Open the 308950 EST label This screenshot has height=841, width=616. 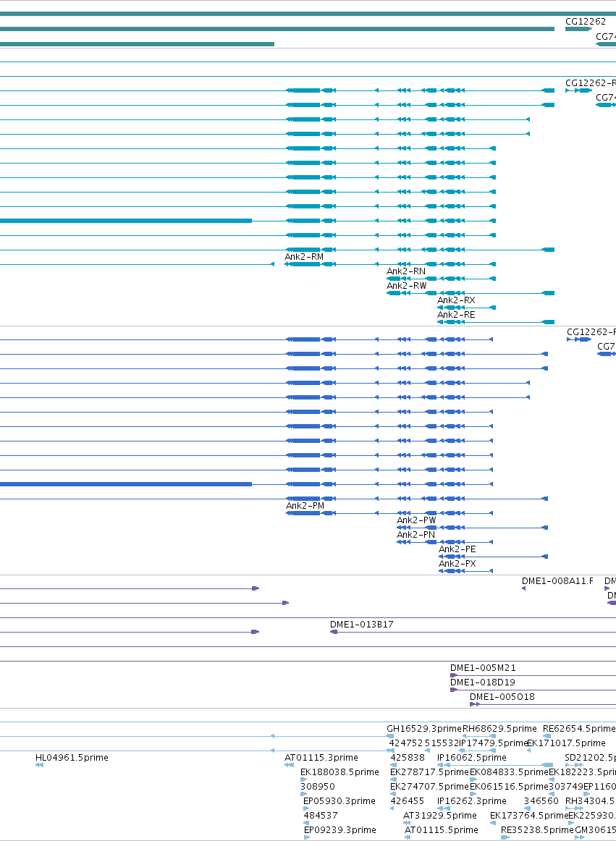[x=318, y=787]
